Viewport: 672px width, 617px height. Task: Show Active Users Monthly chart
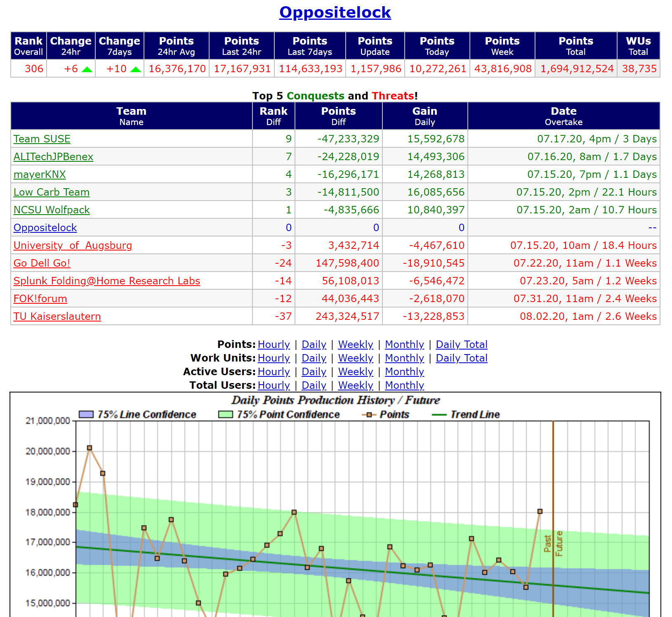pyautogui.click(x=405, y=372)
